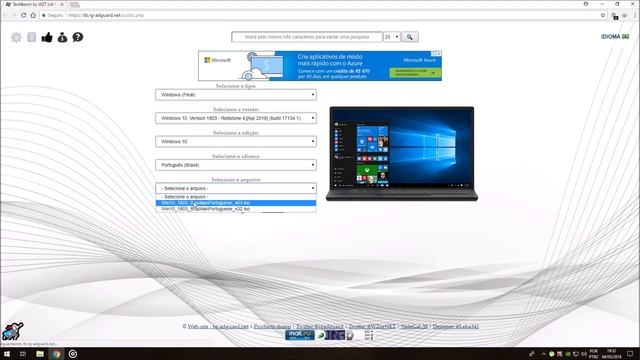Screen dimensions: 640x360
Task: Open the Designer footer link
Action: coord(456,327)
